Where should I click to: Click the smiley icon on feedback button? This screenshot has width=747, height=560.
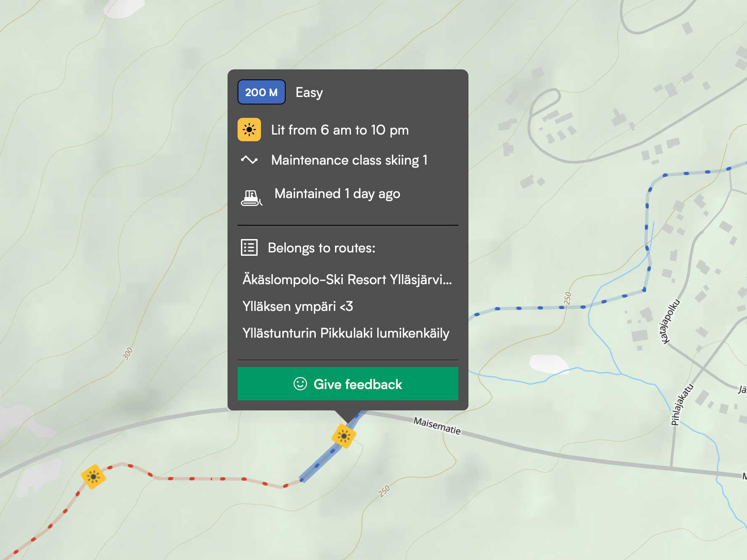(300, 384)
